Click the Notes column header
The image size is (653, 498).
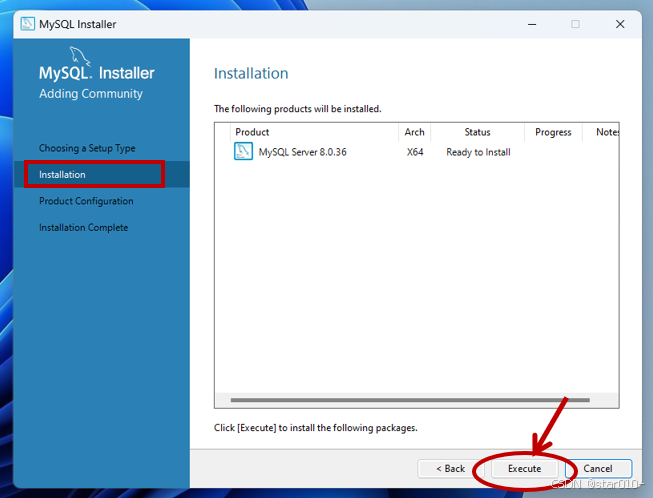[601, 132]
